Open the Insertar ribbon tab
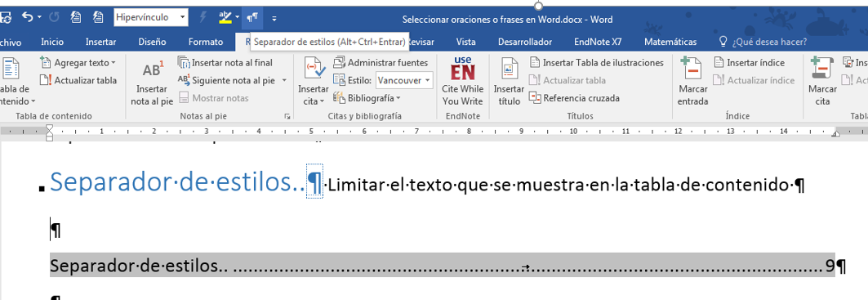868x300 pixels. [x=100, y=42]
